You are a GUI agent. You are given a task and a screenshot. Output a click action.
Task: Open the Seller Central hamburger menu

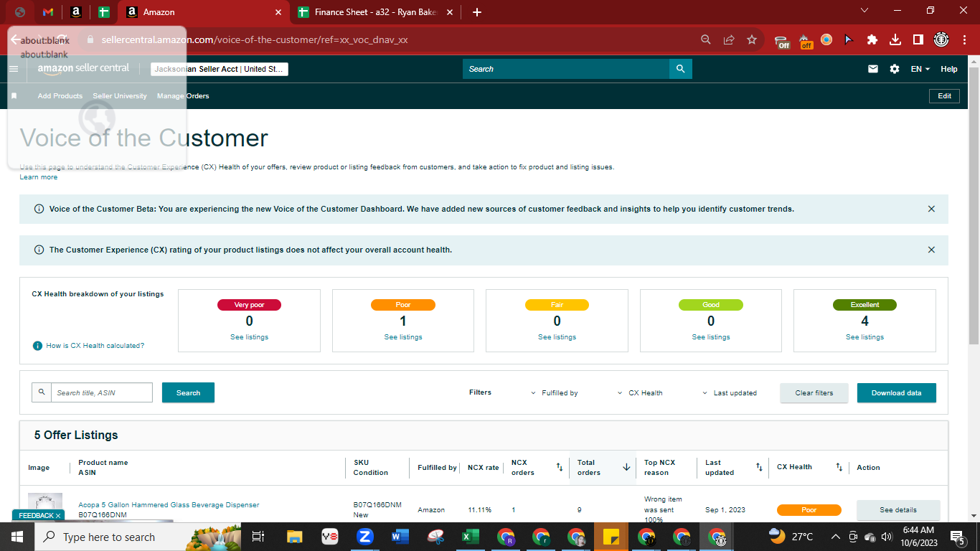click(x=14, y=69)
